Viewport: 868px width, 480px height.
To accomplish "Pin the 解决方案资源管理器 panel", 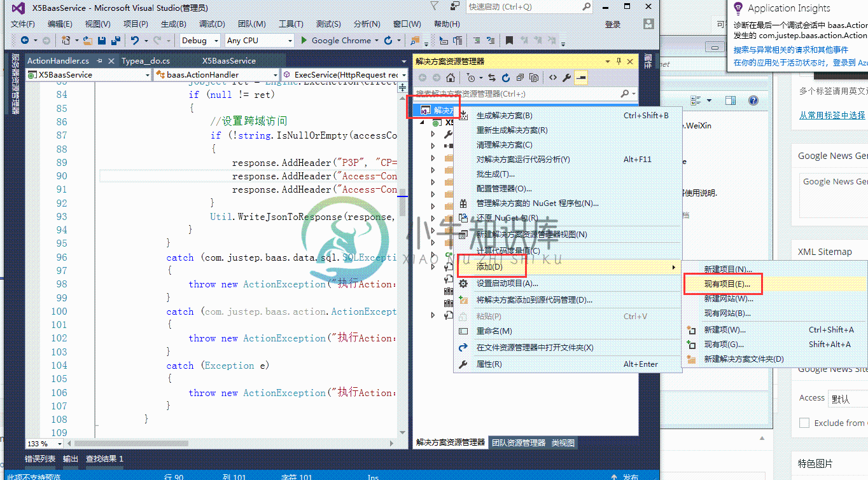I will coord(619,61).
